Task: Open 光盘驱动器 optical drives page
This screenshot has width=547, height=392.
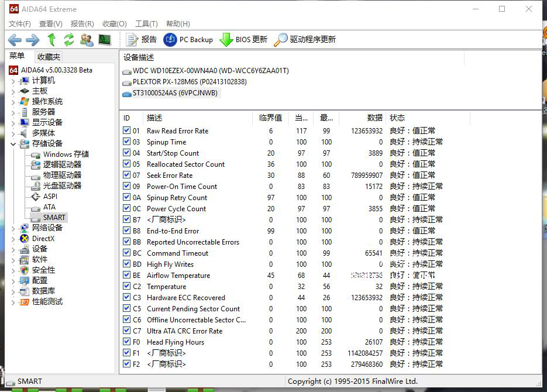Action: pos(56,185)
